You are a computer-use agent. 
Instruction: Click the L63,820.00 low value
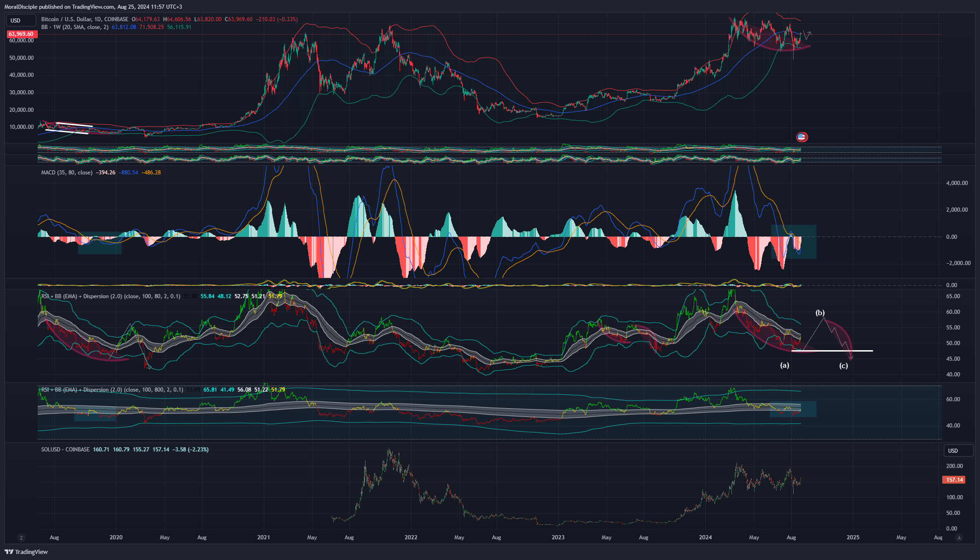pos(208,19)
